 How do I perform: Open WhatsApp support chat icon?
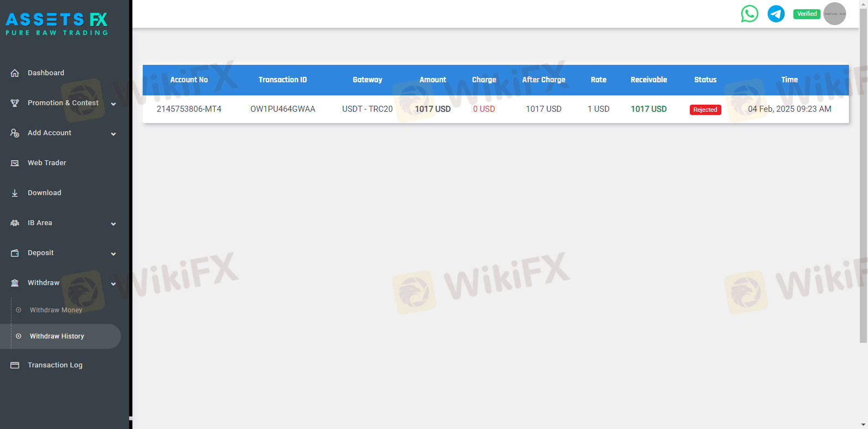tap(749, 14)
